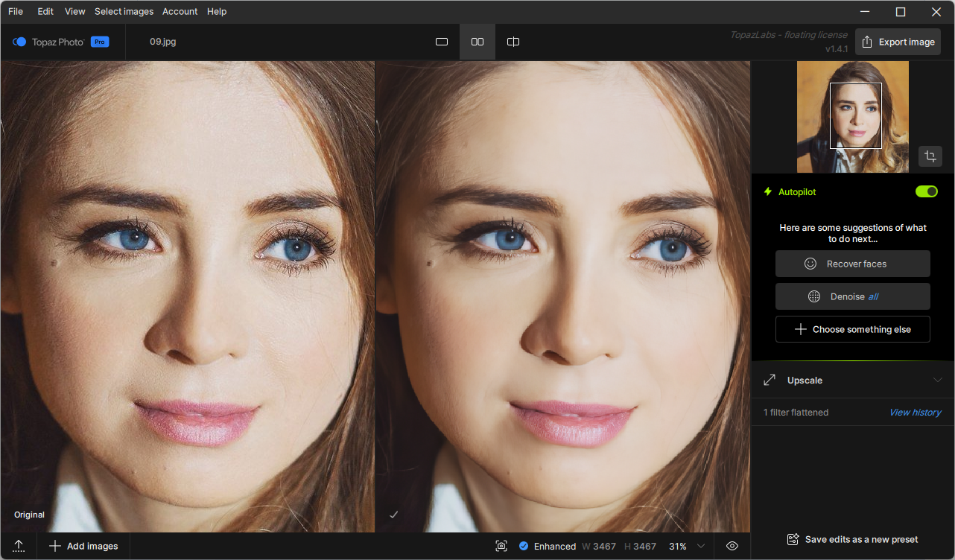
Task: Click the W 3467 width value
Action: [599, 547]
